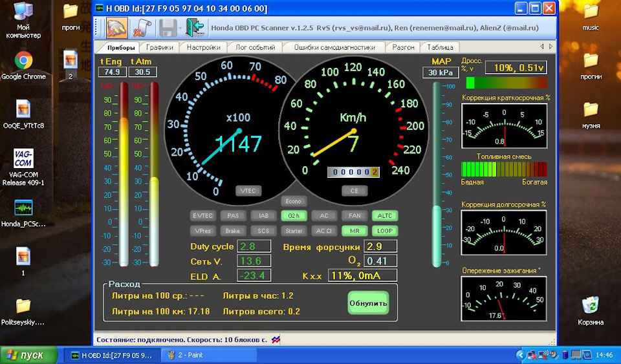Toggle the Econo indicator
Image resolution: width=621 pixels, height=364 pixels.
294,201
